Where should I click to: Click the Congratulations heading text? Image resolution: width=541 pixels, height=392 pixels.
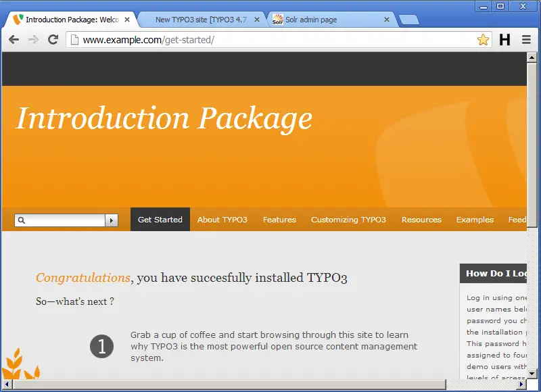click(x=83, y=278)
